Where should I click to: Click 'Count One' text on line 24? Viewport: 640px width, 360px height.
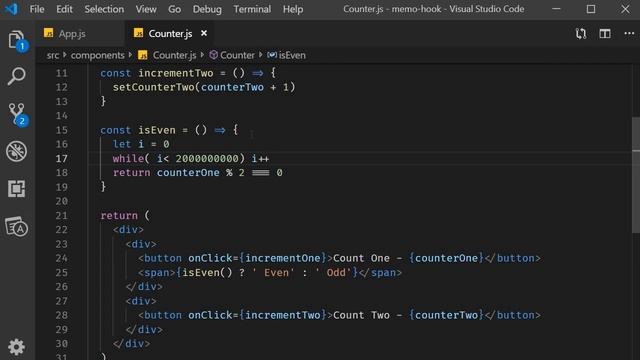361,258
